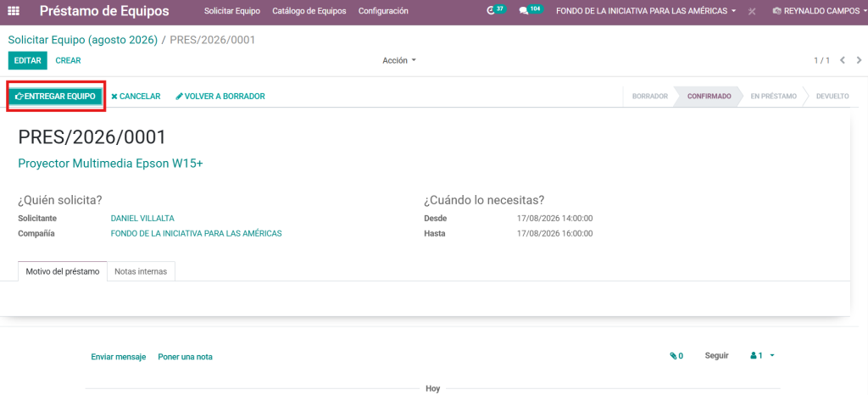
Task: Click the Desde date value 17/08/2026 14:00:00
Action: point(554,218)
